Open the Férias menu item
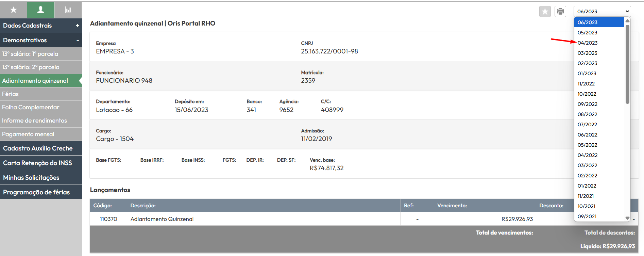644x256 pixels. [x=11, y=94]
